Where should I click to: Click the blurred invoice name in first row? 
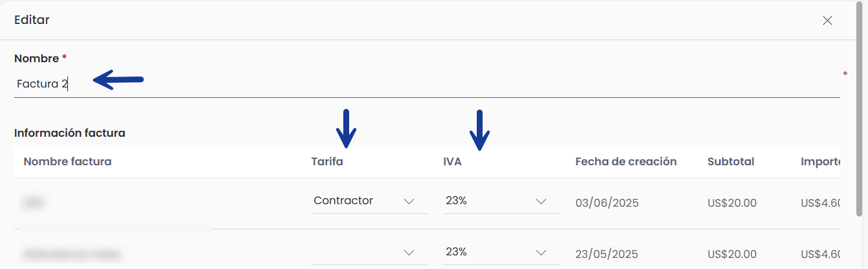34,203
